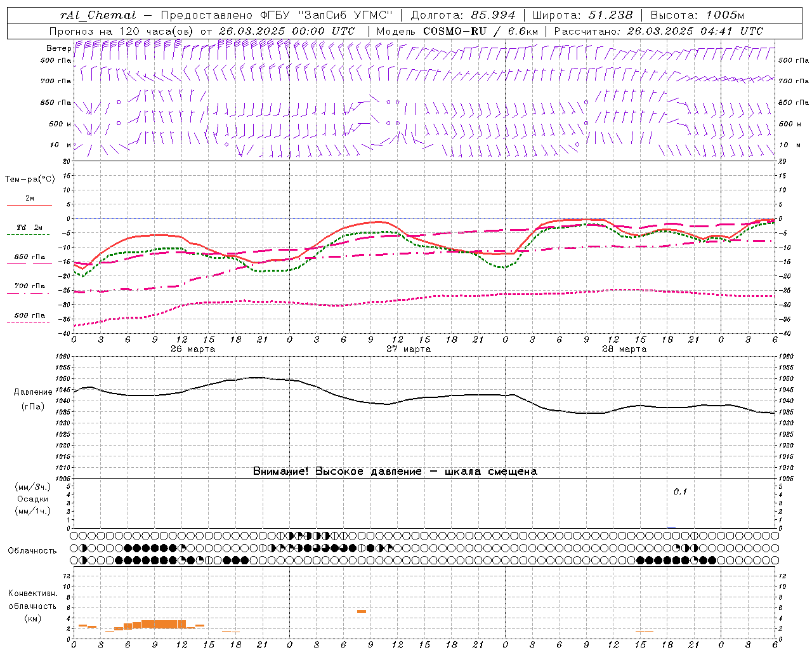Click the 700 гПа entry in temperature legend

coord(30,286)
